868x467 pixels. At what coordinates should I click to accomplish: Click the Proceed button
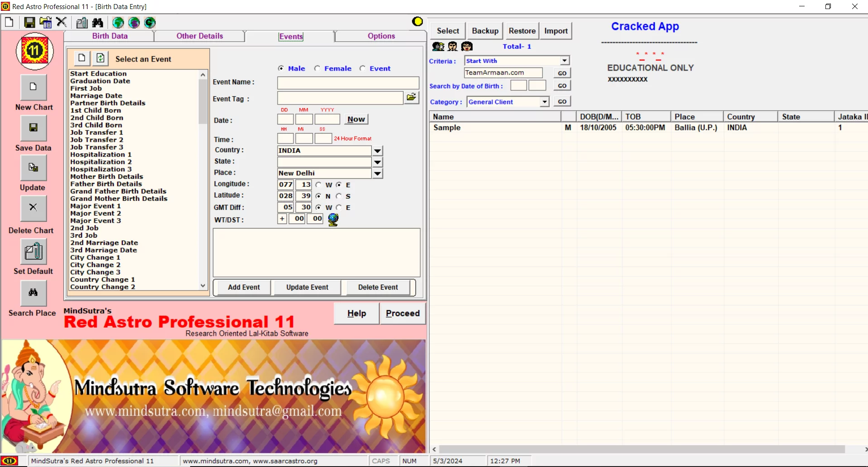click(403, 313)
